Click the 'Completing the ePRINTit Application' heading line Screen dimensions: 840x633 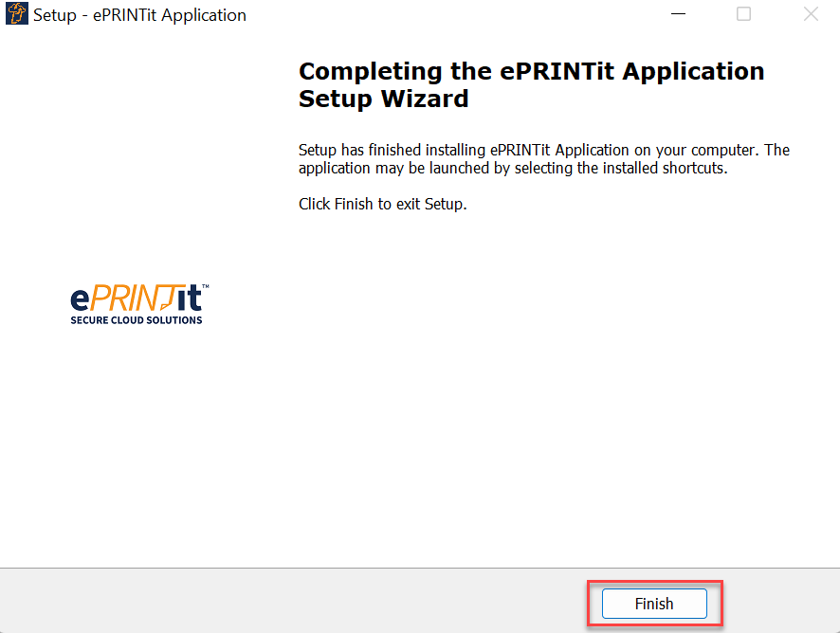531,72
